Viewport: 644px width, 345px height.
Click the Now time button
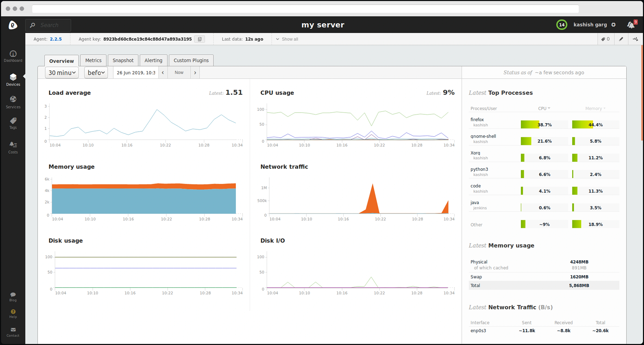click(x=179, y=73)
